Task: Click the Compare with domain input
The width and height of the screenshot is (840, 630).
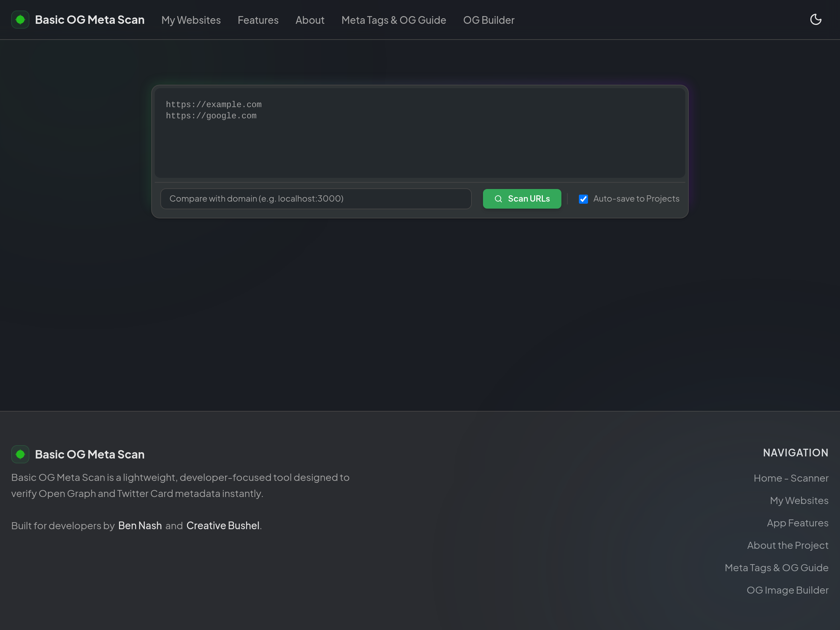Action: (316, 198)
